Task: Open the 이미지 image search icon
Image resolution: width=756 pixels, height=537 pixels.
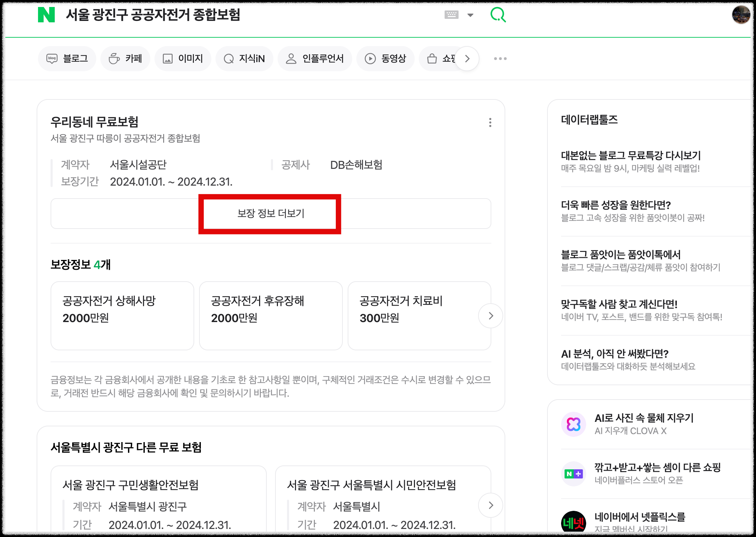Action: pos(169,58)
